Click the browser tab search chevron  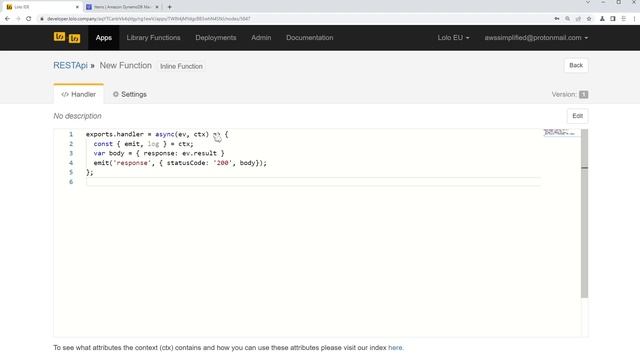pos(588,2)
